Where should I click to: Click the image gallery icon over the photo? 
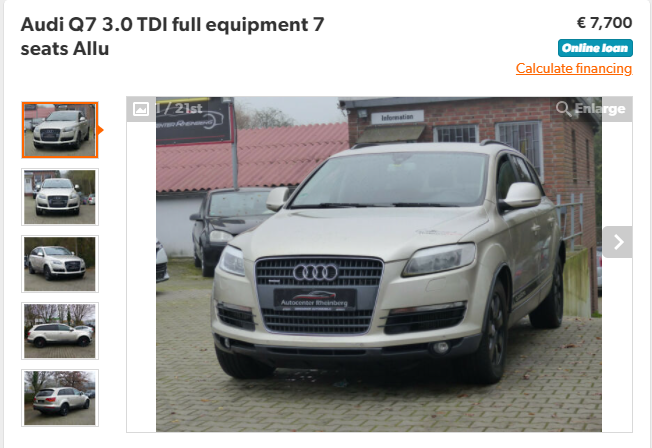pos(141,109)
